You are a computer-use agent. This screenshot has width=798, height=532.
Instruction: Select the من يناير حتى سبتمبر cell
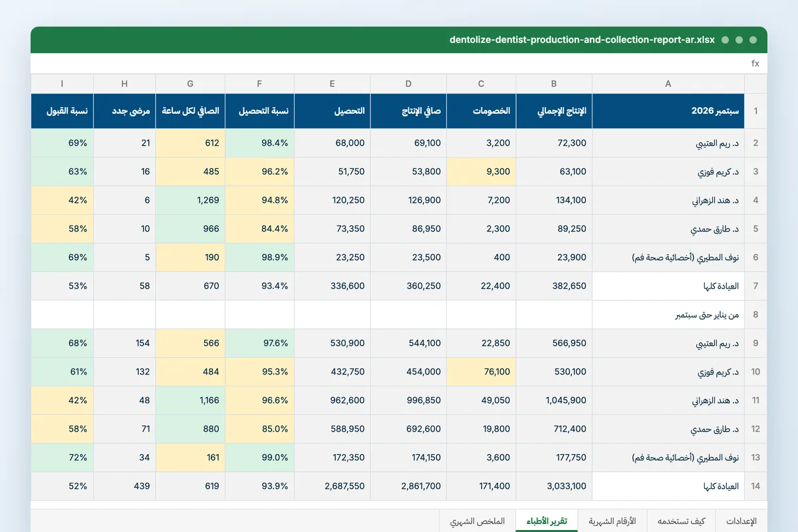(668, 315)
